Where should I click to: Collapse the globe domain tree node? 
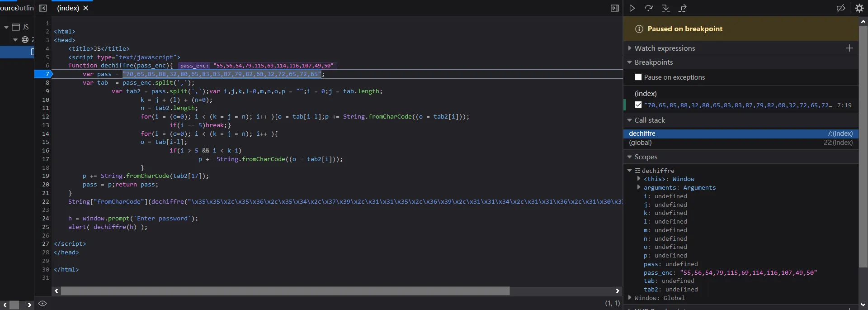tap(15, 40)
